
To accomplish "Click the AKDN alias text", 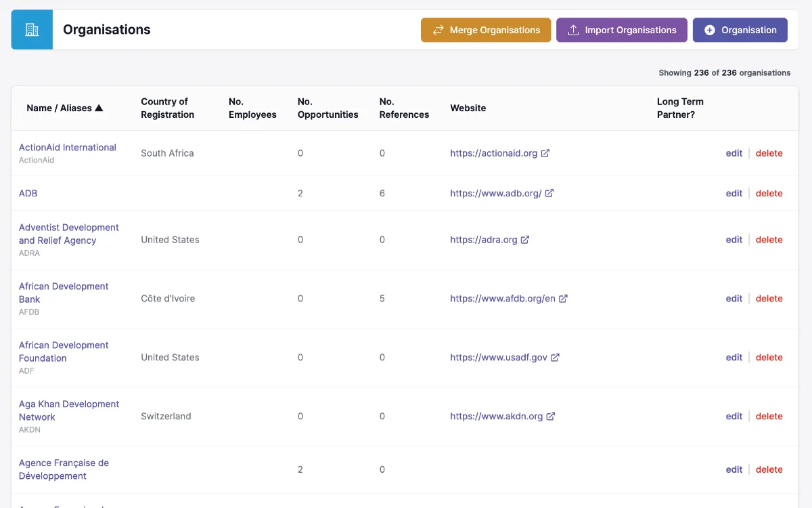I will (x=30, y=430).
